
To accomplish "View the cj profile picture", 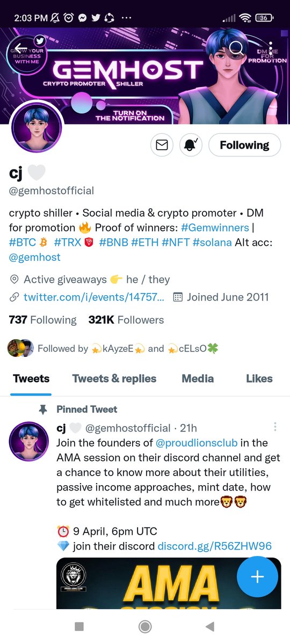I will (37, 127).
